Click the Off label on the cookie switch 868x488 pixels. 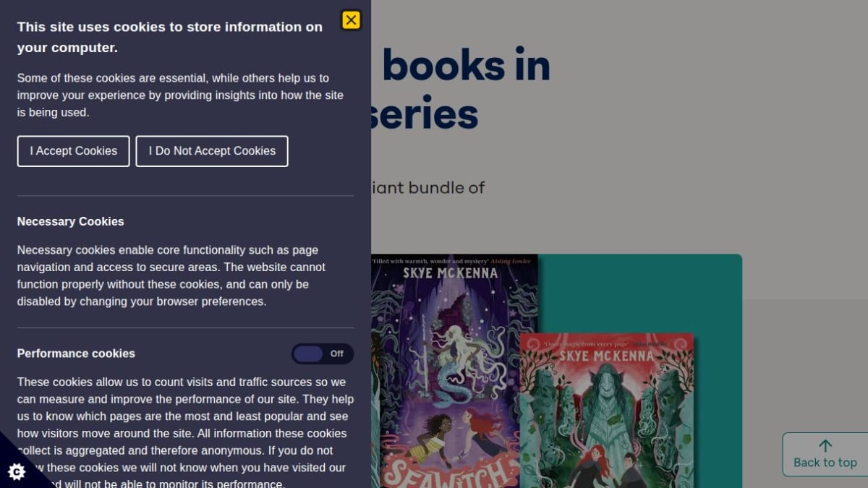[x=337, y=354]
